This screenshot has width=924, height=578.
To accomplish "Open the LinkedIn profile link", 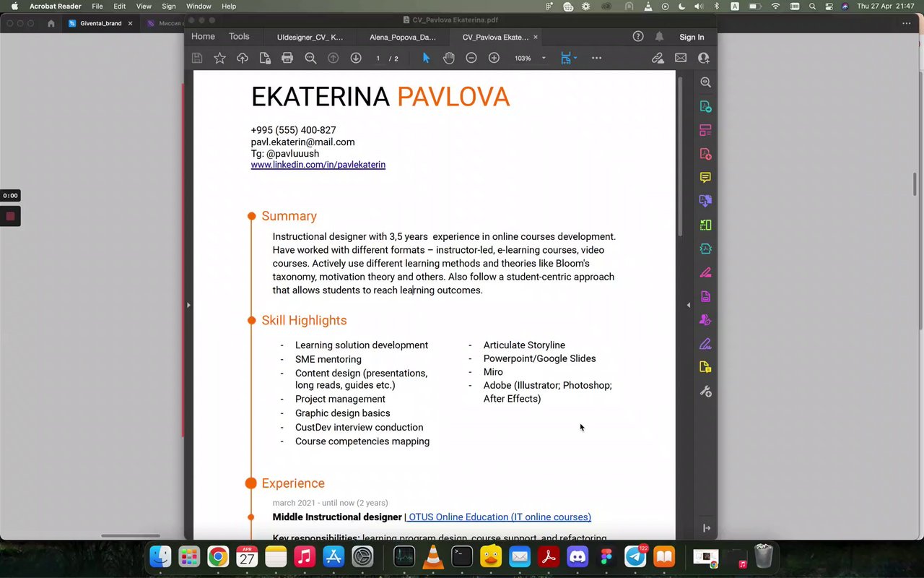I will [x=318, y=165].
